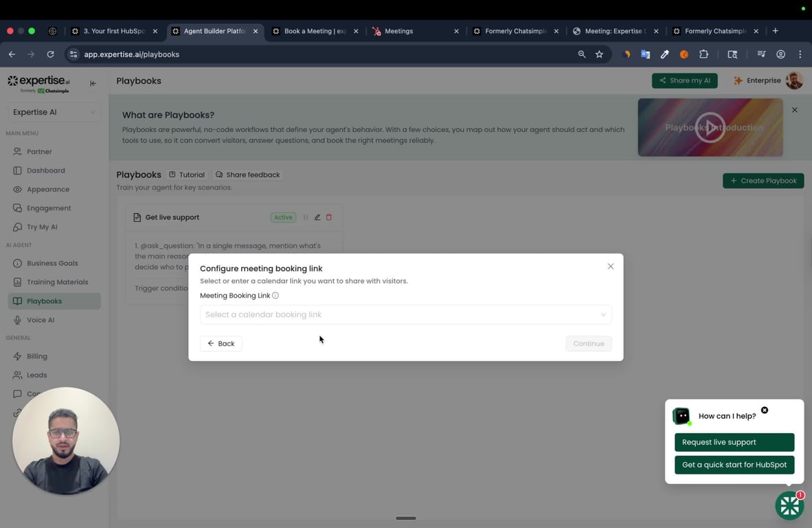Switch to the Meetings browser tab
The height and width of the screenshot is (528, 812).
[416, 31]
